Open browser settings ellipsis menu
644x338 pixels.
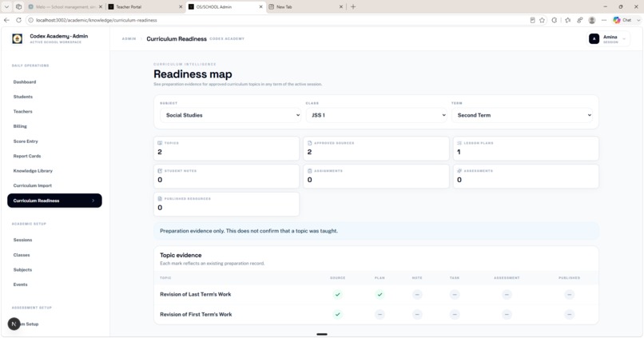(604, 20)
